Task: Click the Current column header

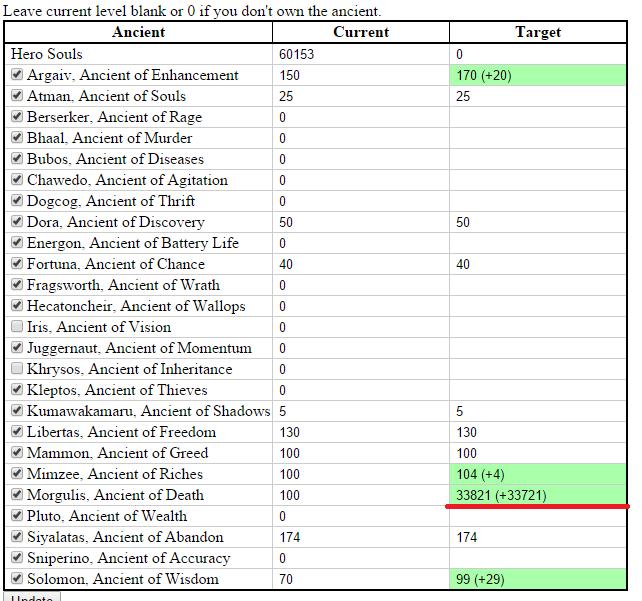Action: [x=361, y=32]
